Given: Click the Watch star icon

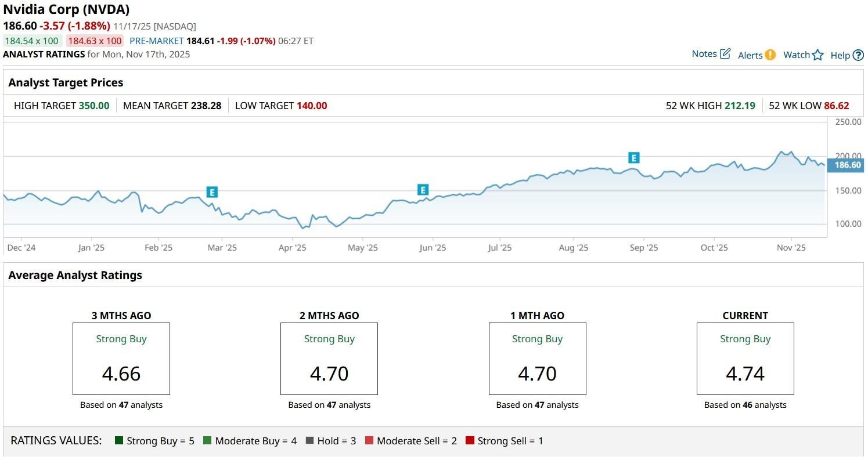Looking at the screenshot, I should click(817, 55).
